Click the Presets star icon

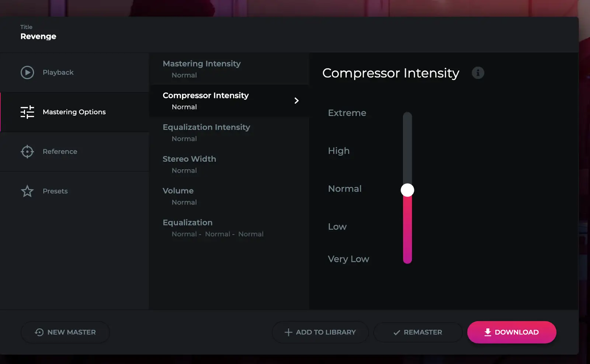(27, 191)
